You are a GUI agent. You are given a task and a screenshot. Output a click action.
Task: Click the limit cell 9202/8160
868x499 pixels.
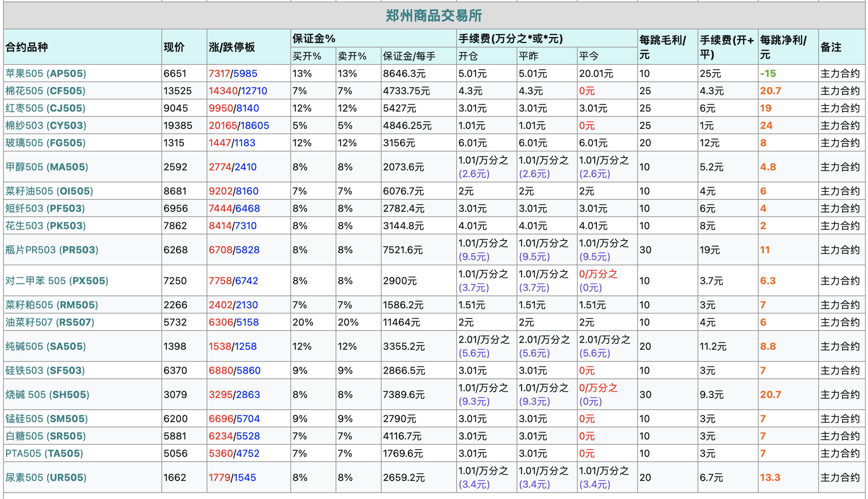(234, 191)
